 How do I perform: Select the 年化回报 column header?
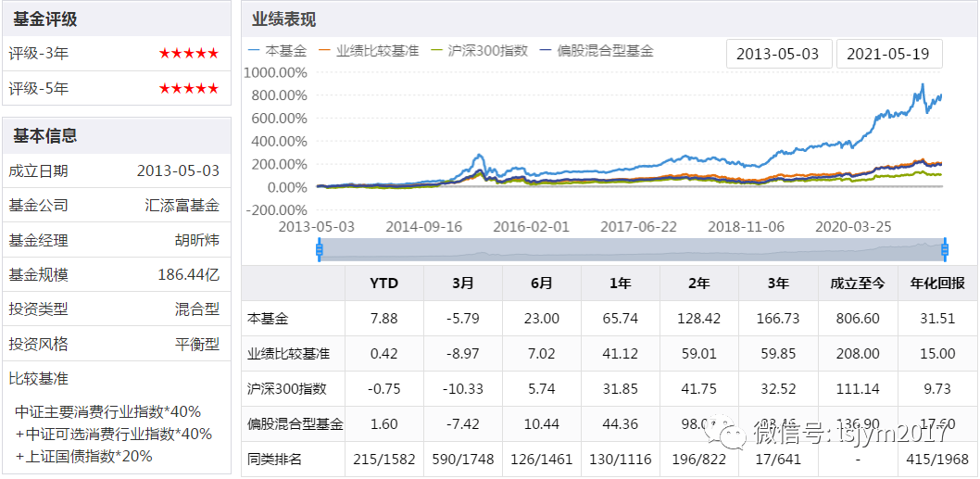coord(936,284)
